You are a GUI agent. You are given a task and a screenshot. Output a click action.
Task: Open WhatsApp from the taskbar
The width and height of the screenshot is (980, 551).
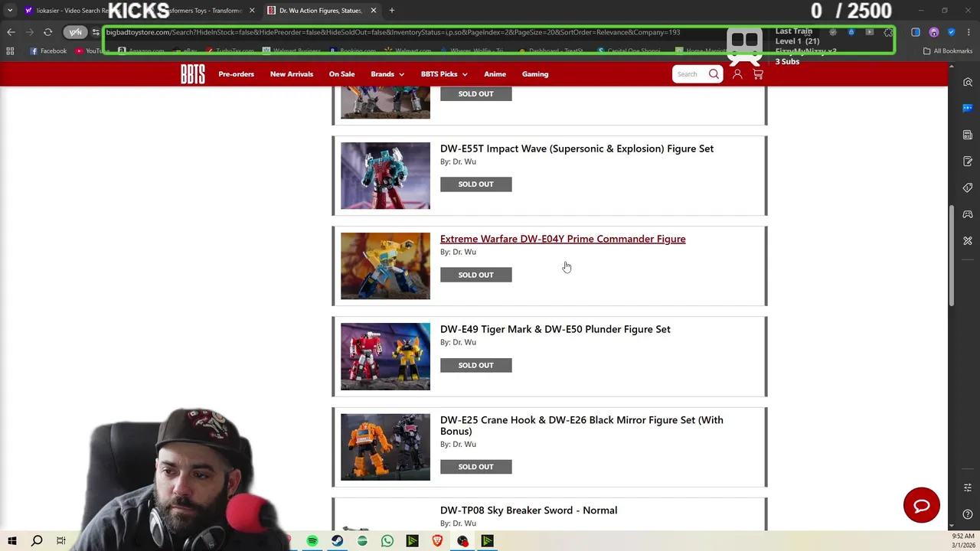[387, 541]
